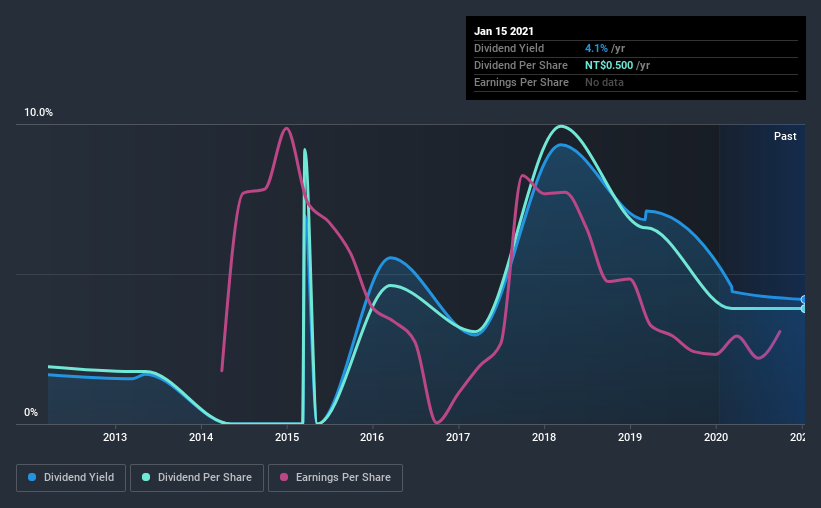Click the 2016 x-axis label
The width and height of the screenshot is (821, 508).
tap(372, 437)
